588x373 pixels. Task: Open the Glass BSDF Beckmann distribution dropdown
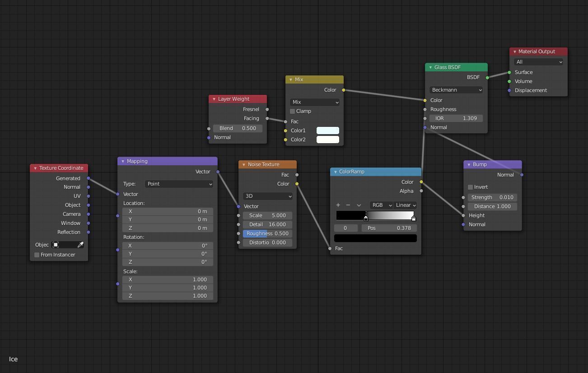[456, 90]
